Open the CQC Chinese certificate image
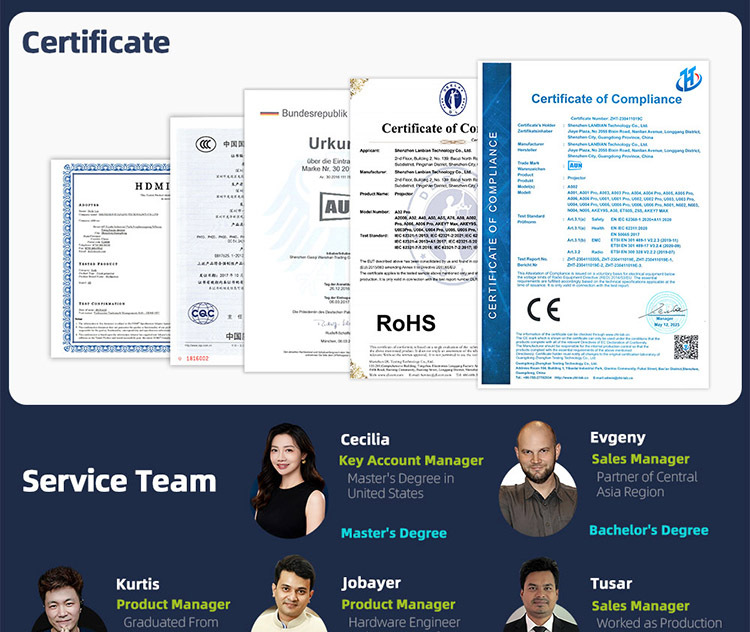750x632 pixels. tap(207, 241)
